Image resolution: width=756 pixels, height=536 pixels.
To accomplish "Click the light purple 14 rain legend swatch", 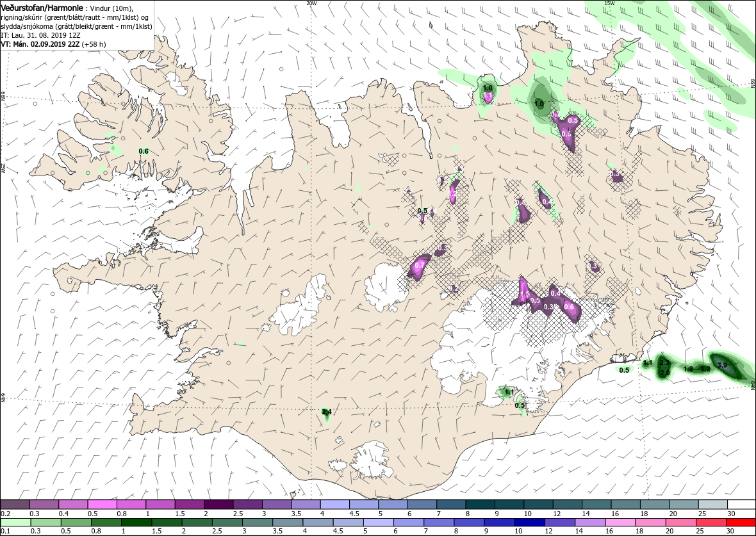I will tap(589, 523).
